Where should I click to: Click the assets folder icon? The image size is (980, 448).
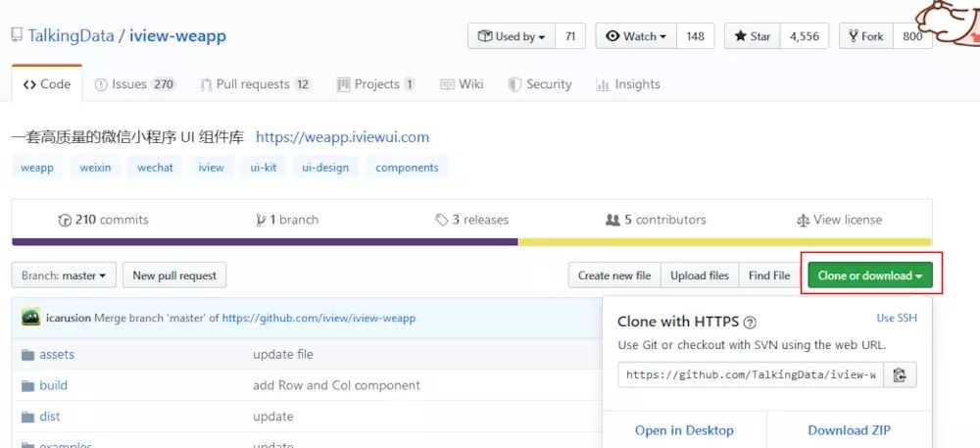click(27, 355)
